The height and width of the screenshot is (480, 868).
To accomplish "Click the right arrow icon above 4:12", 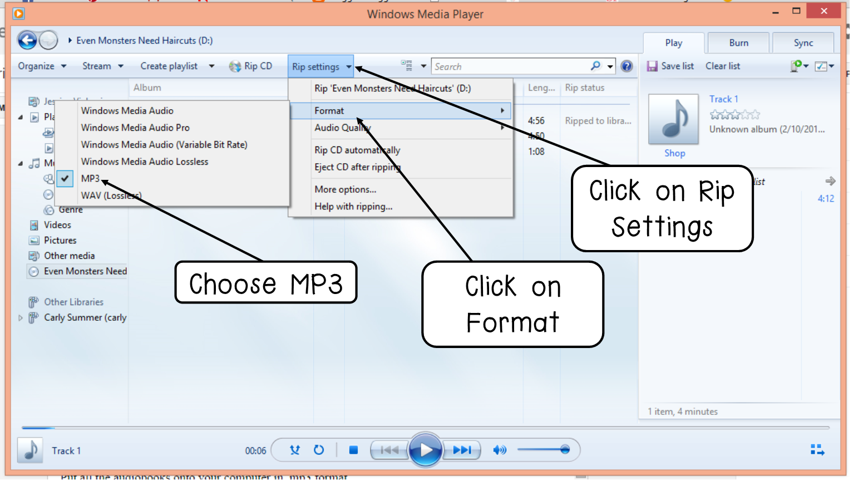I will (830, 181).
